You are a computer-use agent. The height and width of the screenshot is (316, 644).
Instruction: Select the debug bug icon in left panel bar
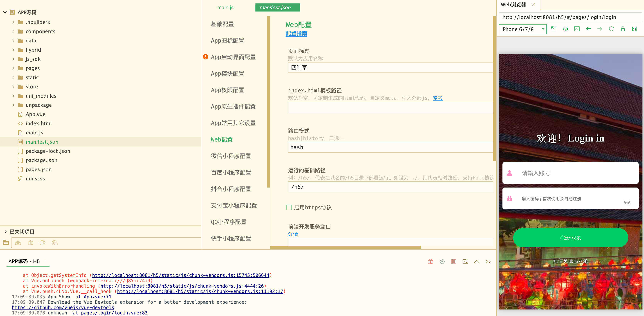pos(30,243)
